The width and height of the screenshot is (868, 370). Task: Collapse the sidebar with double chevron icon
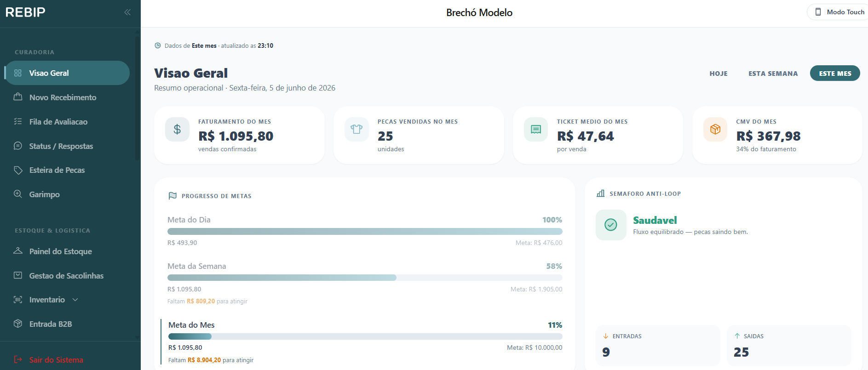tap(127, 12)
